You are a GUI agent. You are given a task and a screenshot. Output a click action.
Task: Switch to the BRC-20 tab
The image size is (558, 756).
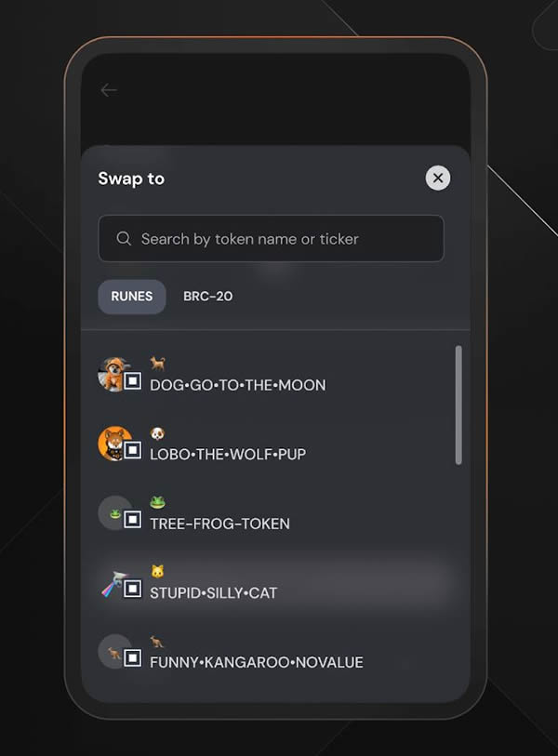pyautogui.click(x=208, y=296)
